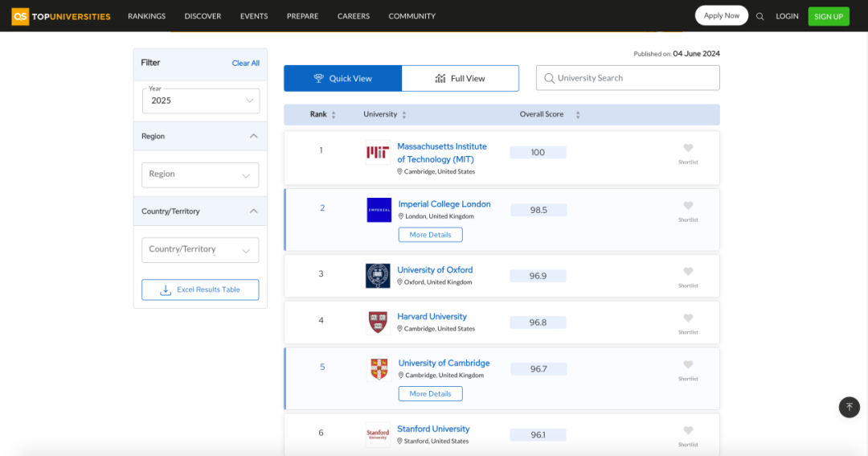Open the search magnifier icon in header
This screenshot has width=868, height=456.
coord(760,16)
